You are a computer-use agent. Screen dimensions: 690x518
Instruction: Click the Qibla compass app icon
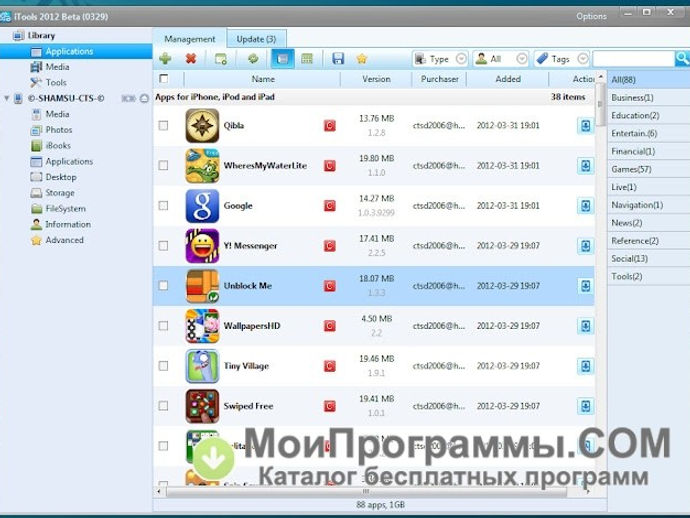[x=202, y=126]
